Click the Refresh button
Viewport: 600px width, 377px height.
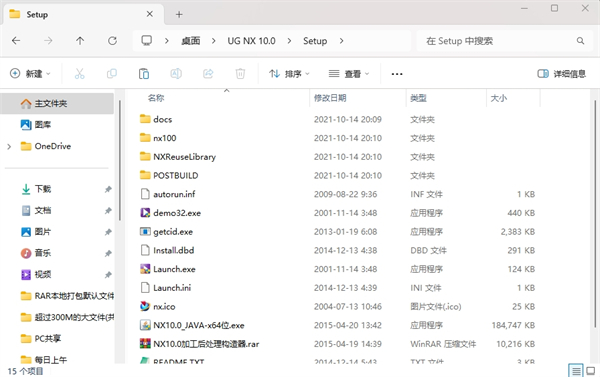click(112, 41)
